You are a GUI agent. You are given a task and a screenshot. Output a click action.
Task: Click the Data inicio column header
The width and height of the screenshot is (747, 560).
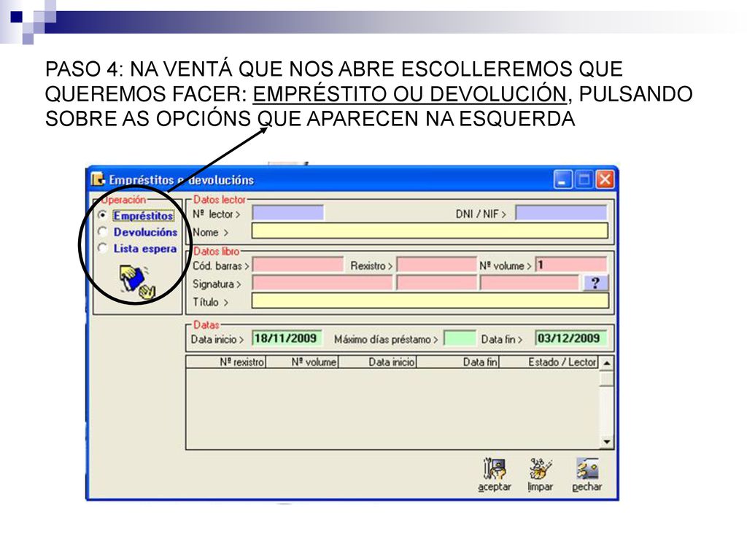(377, 362)
